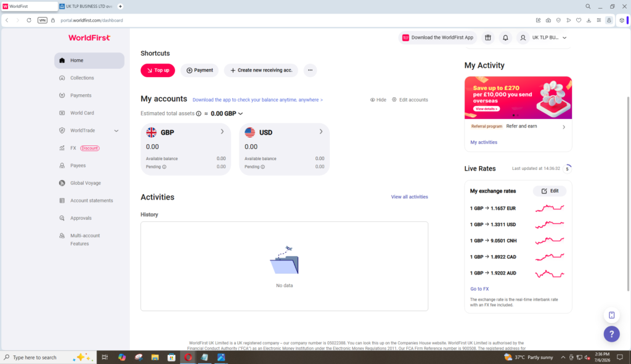Select 1 GBP to USD rate row
This screenshot has width=631, height=364.
(518, 224)
